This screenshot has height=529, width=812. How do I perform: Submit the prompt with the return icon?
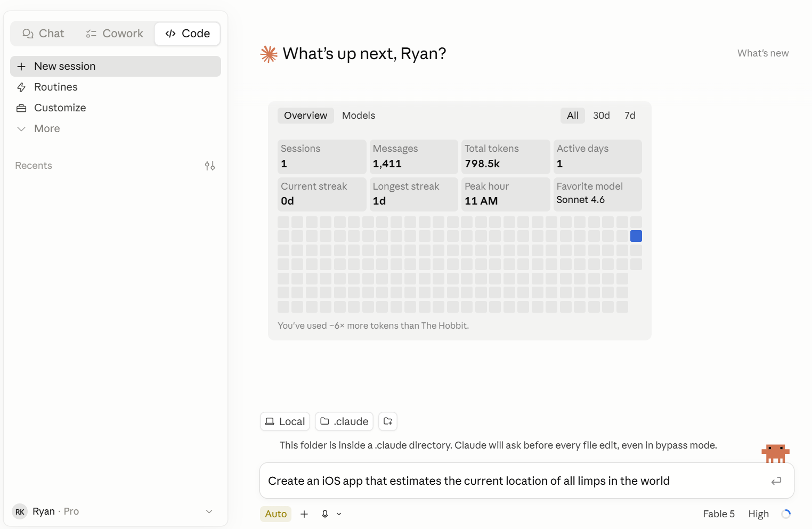[776, 481]
